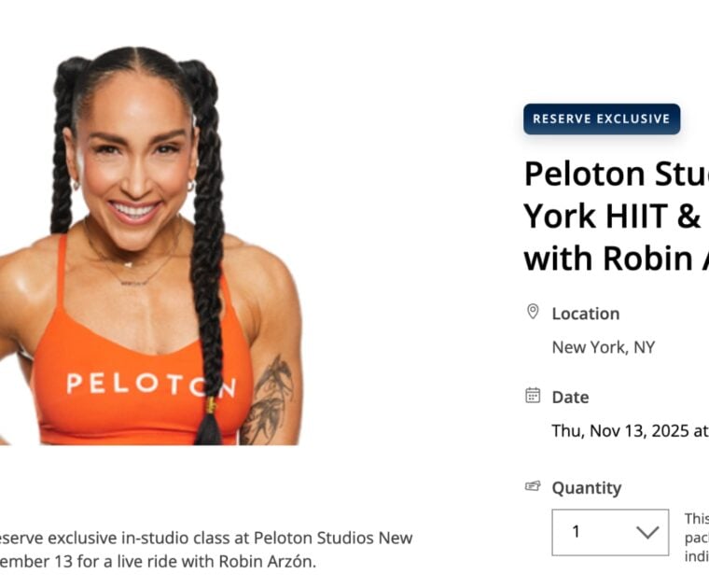The height and width of the screenshot is (588, 709).
Task: Expand quantity options via the chevron arrow
Action: pos(647,532)
